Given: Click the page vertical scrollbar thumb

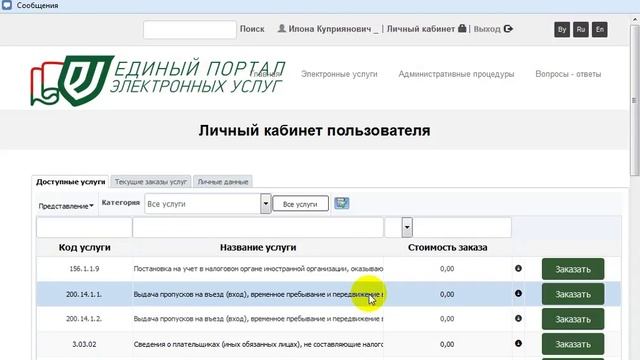Looking at the screenshot, I should 634,100.
